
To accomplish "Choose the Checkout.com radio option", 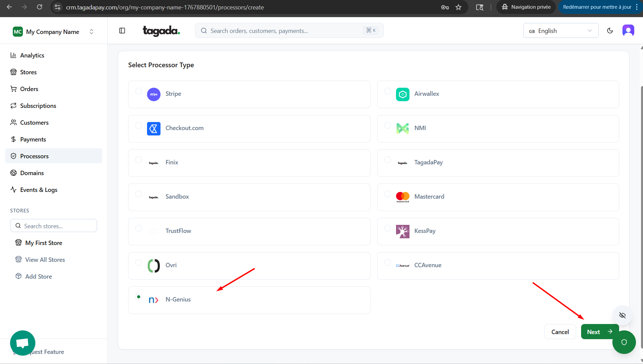I will point(139,125).
